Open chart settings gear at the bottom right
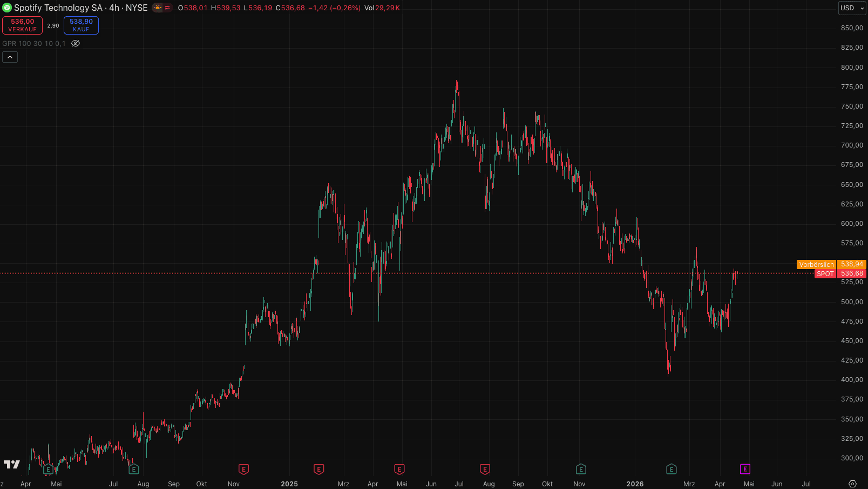The width and height of the screenshot is (868, 489). click(x=852, y=484)
